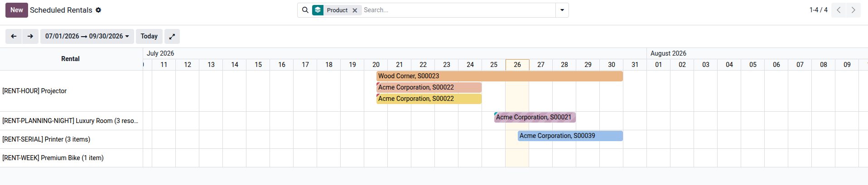Click the Rental column header
Image resolution: width=868 pixels, height=185 pixels.
[70, 59]
